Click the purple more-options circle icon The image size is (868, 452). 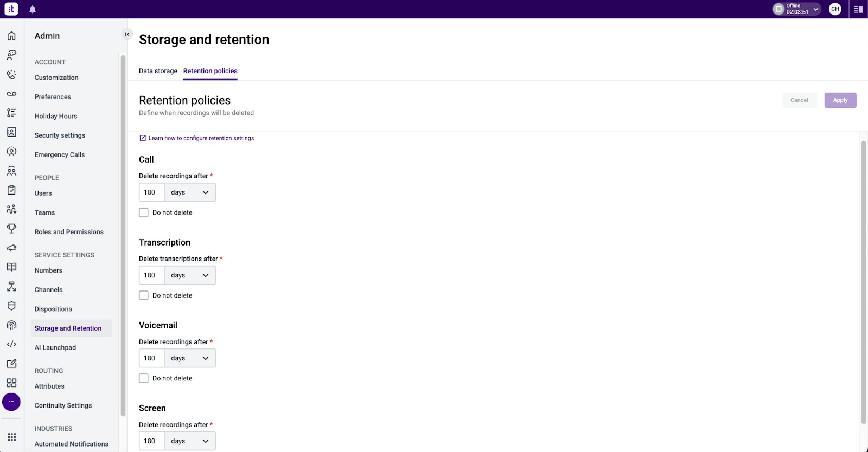coord(11,402)
